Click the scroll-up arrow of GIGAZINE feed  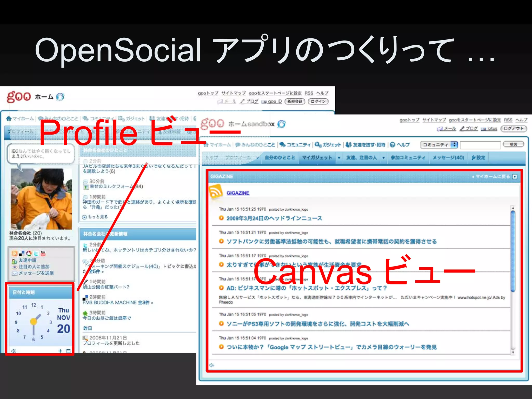pyautogui.click(x=513, y=208)
